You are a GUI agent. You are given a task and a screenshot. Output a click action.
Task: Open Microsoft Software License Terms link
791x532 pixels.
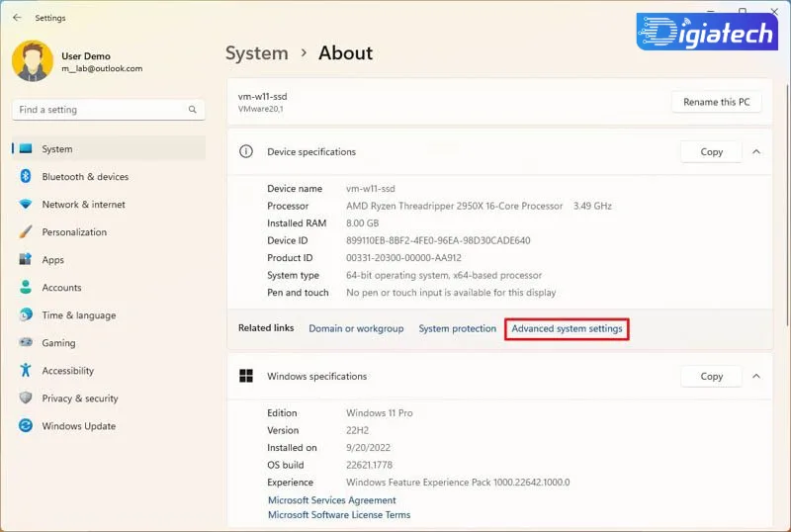[339, 515]
